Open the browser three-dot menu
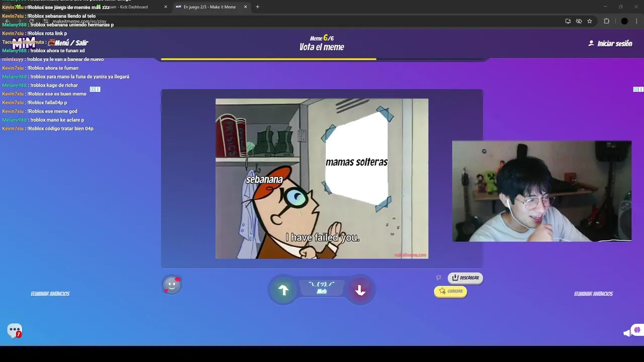This screenshot has width=644, height=362. (637, 21)
